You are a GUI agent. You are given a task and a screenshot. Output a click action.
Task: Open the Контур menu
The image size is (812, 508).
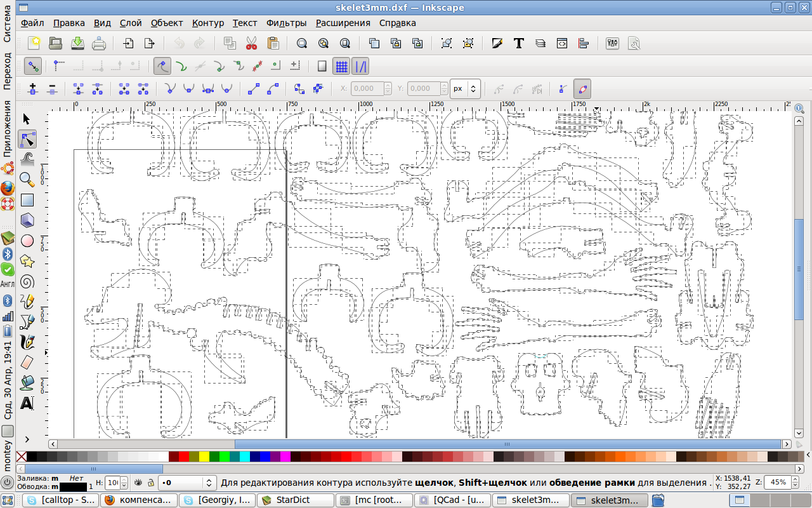208,23
